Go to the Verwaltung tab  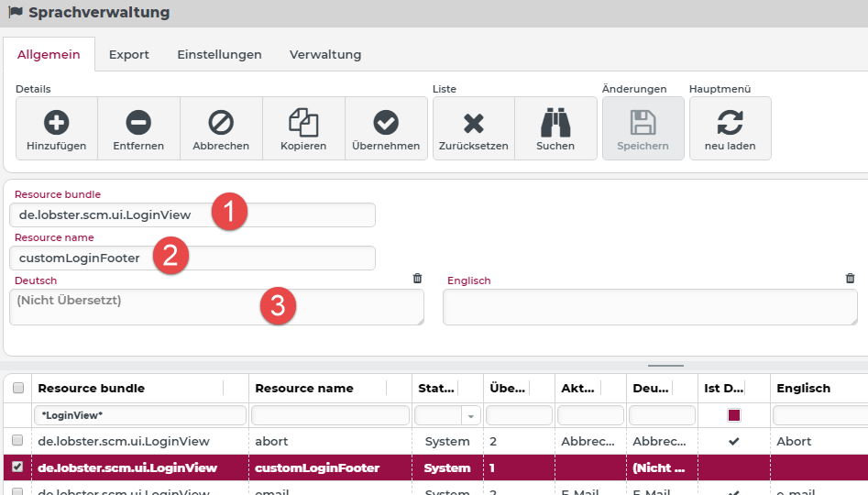pos(325,55)
